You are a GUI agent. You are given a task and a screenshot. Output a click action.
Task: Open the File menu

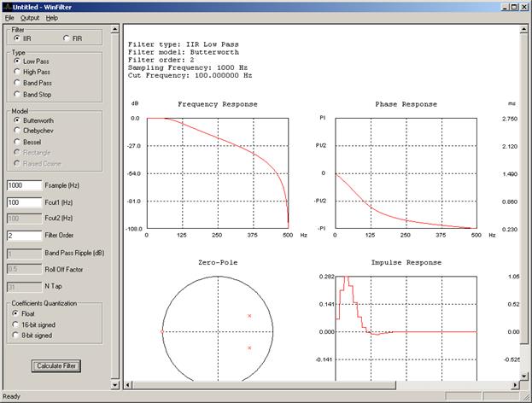click(x=9, y=17)
